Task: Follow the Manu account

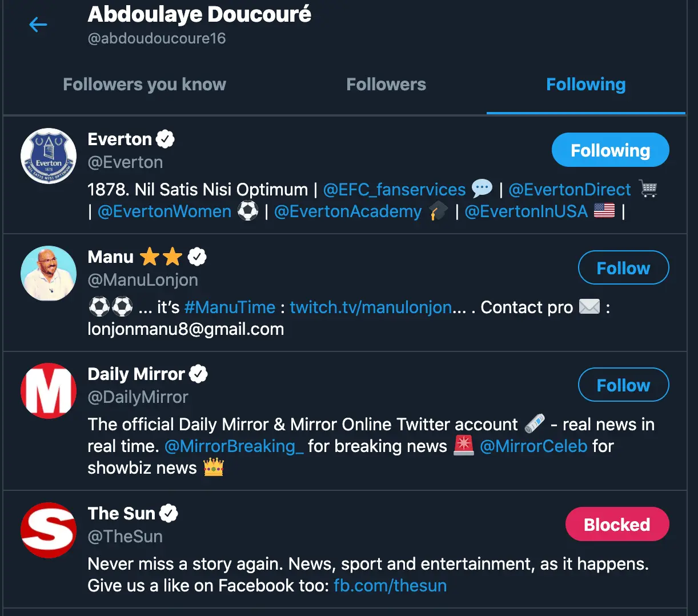Action: tap(623, 267)
